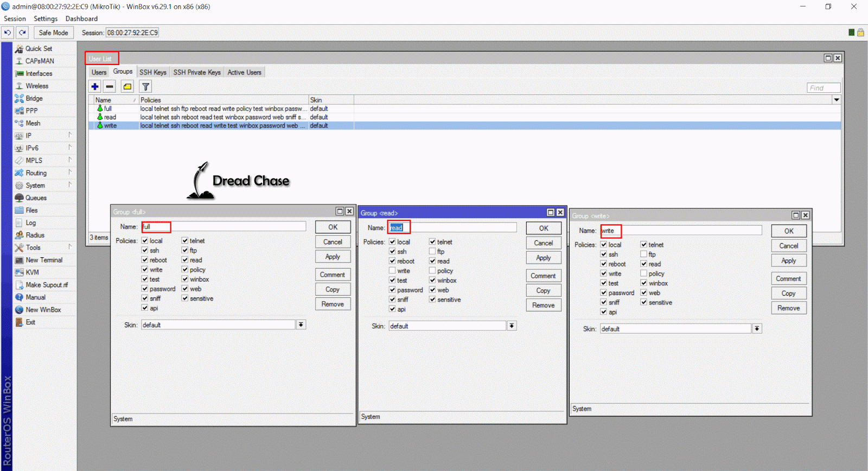The image size is (868, 471).
Task: Switch to the Active Users tab
Action: (244, 72)
